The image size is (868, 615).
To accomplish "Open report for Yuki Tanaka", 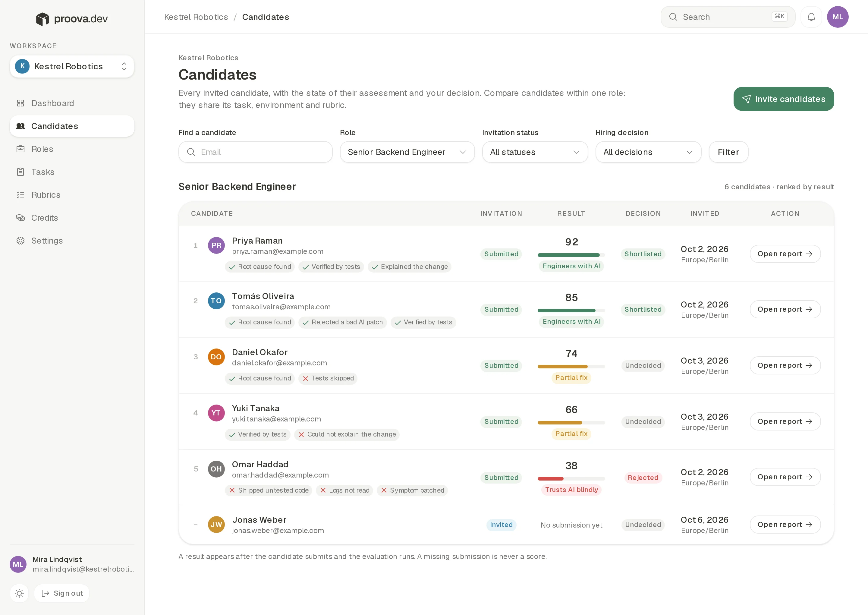I will (785, 421).
